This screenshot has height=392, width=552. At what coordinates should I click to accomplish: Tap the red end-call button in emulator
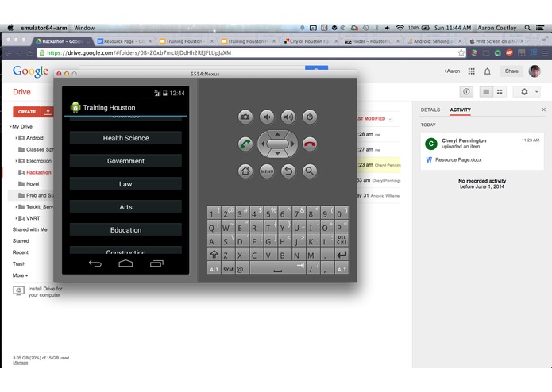click(310, 144)
